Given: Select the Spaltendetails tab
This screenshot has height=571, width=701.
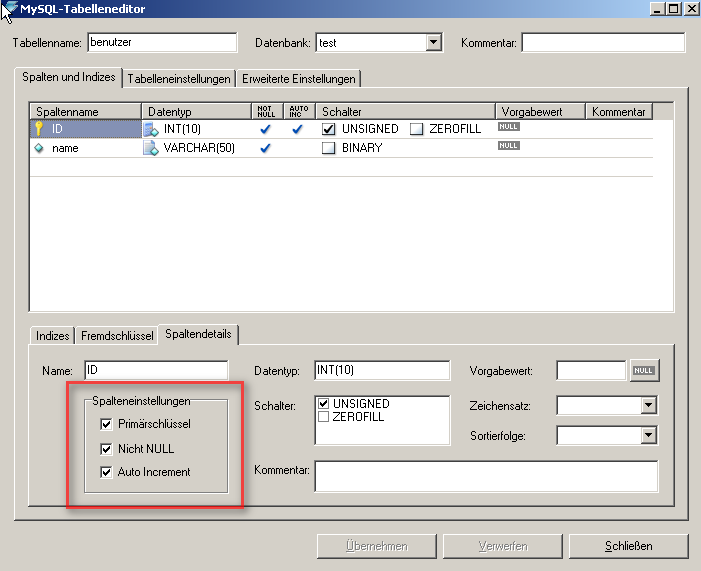Looking at the screenshot, I should pyautogui.click(x=198, y=334).
